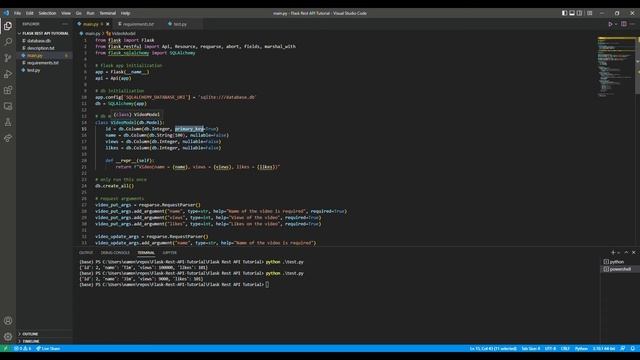The height and width of the screenshot is (360, 640).
Task: Open notifications bell in status bar
Action: pos(633,349)
